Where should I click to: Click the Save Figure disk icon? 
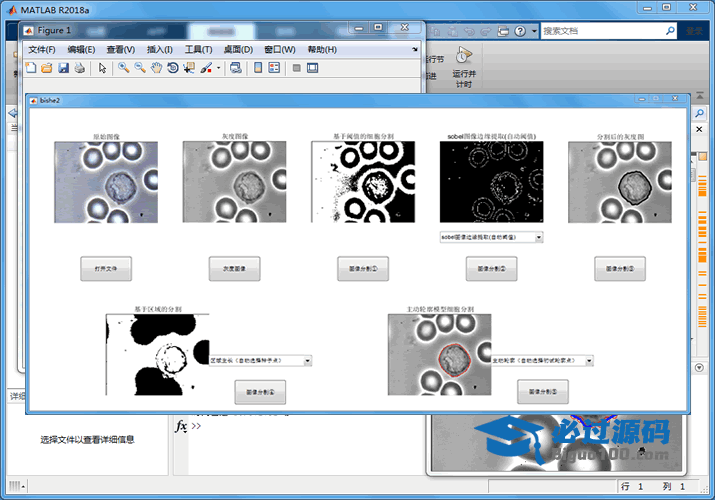click(x=63, y=68)
